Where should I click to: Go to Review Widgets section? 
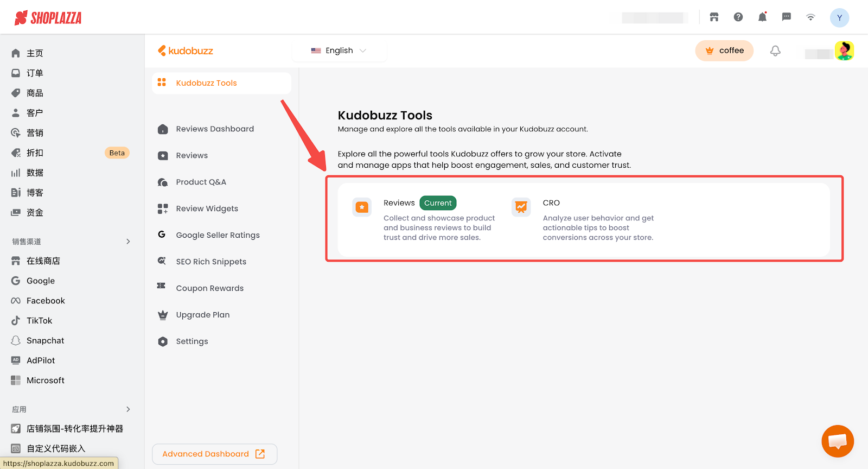(207, 209)
